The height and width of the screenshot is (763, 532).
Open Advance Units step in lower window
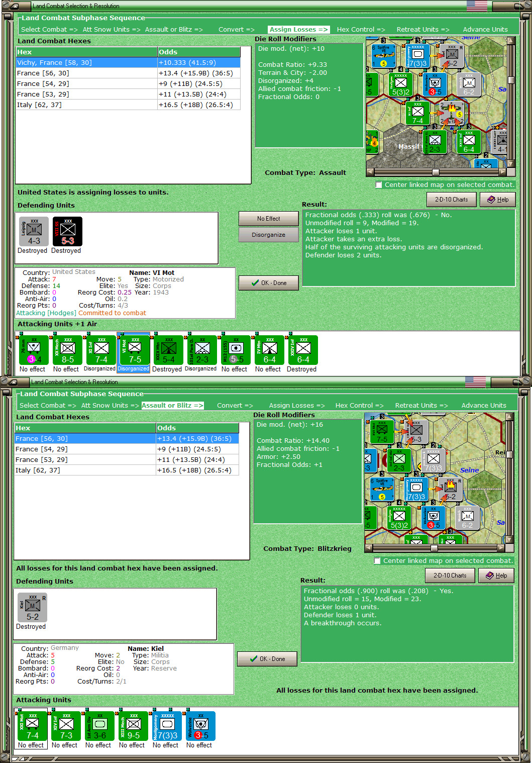[x=484, y=406]
